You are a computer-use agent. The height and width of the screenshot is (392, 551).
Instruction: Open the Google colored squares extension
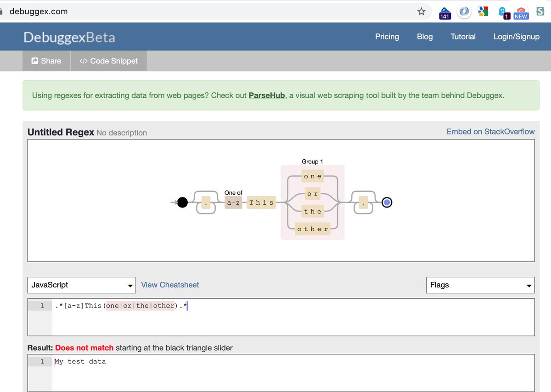(482, 11)
